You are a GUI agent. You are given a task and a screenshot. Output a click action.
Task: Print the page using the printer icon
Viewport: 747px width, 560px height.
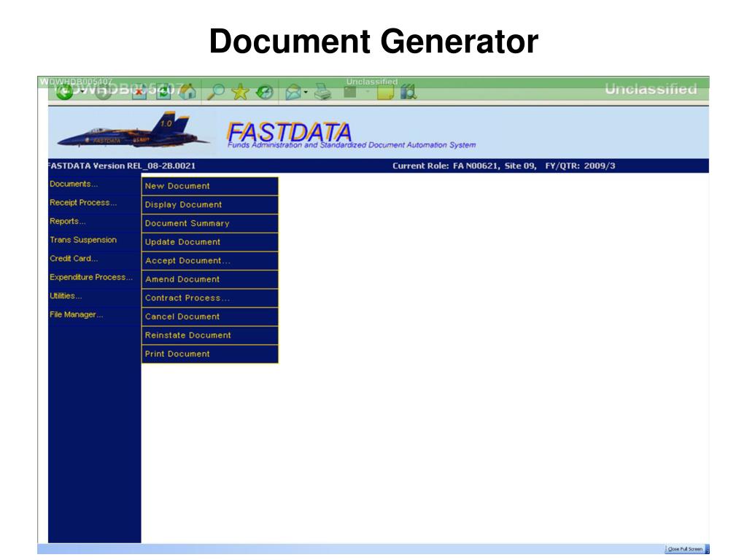[x=322, y=91]
